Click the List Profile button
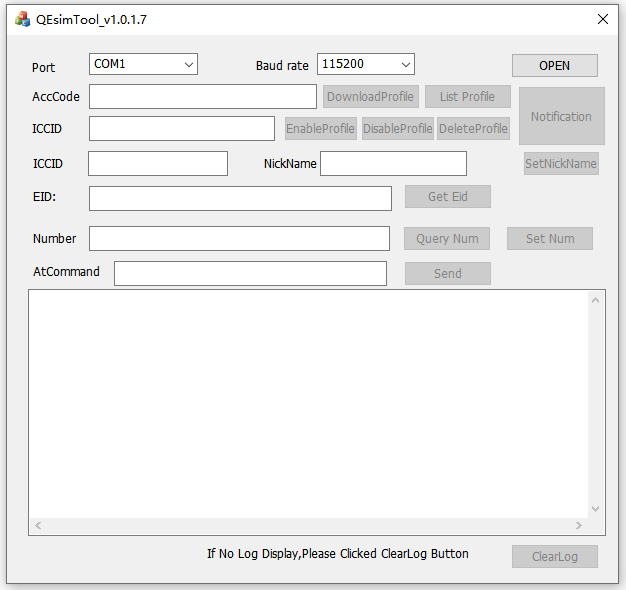626x590 pixels. pyautogui.click(x=467, y=97)
